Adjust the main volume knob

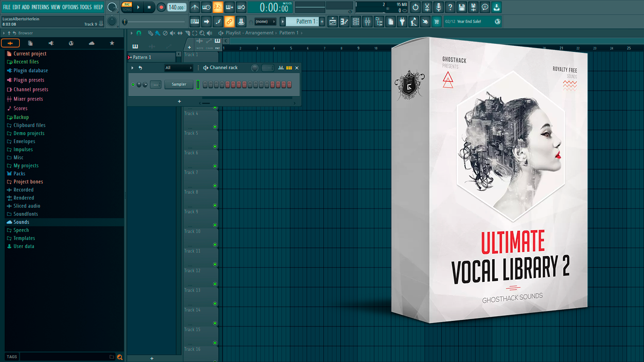click(112, 7)
